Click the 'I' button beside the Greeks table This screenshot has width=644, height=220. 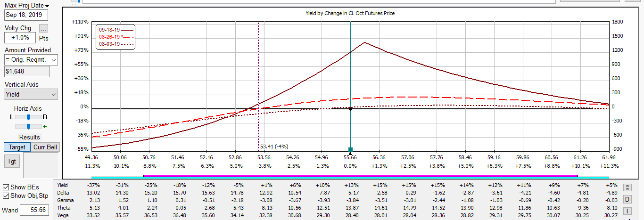(627, 210)
